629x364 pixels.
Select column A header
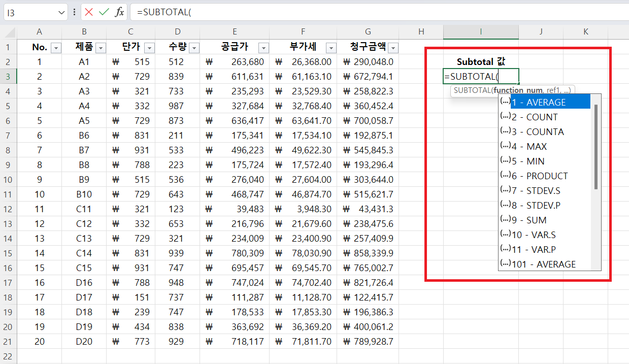40,31
